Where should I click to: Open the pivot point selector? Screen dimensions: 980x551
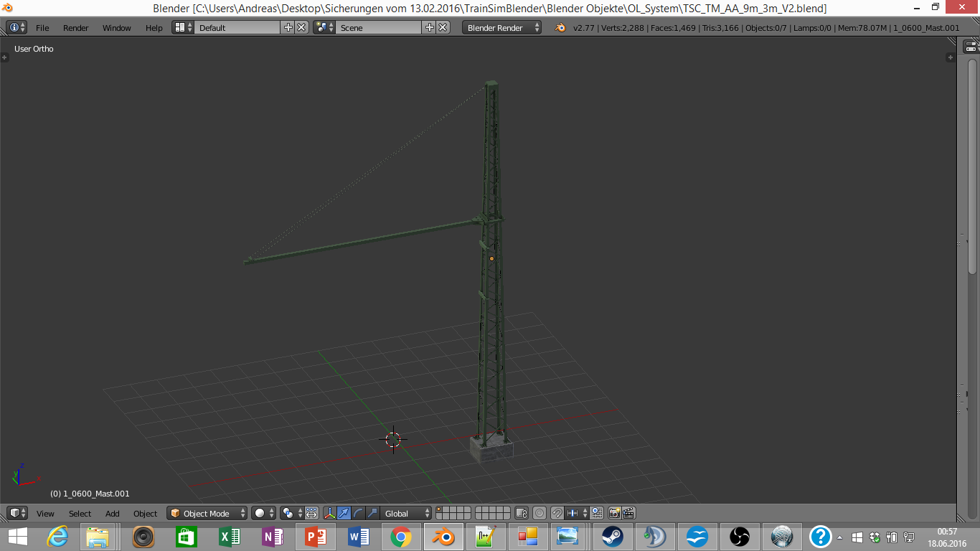coord(292,513)
